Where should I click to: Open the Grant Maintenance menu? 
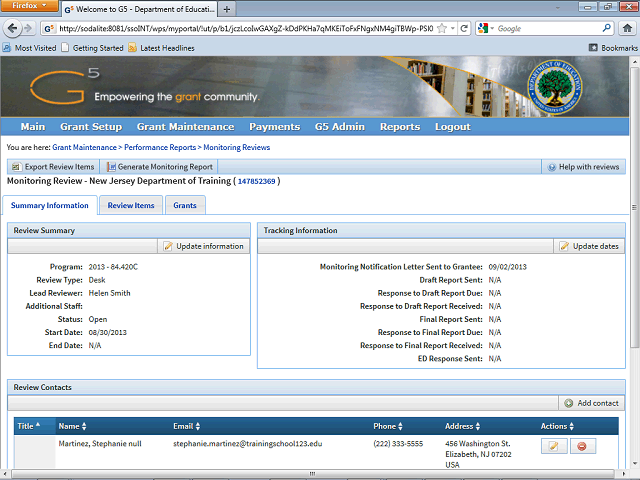click(x=186, y=127)
